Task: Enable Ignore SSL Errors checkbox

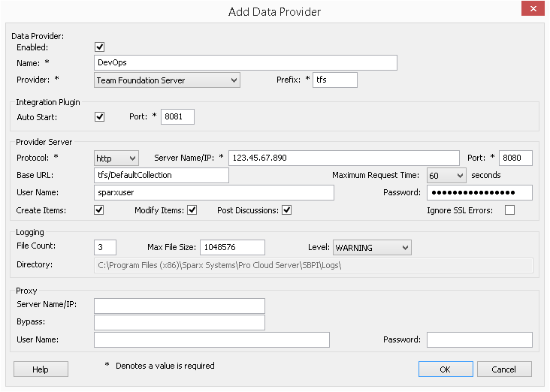Action: point(509,210)
